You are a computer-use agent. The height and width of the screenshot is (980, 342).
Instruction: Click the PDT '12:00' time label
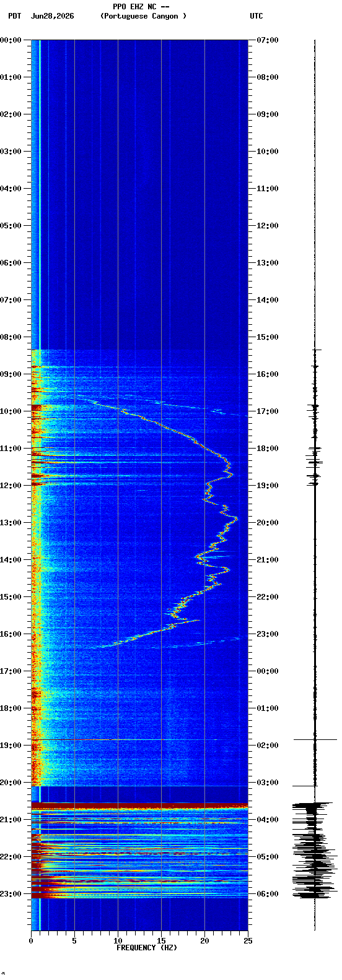(x=11, y=486)
